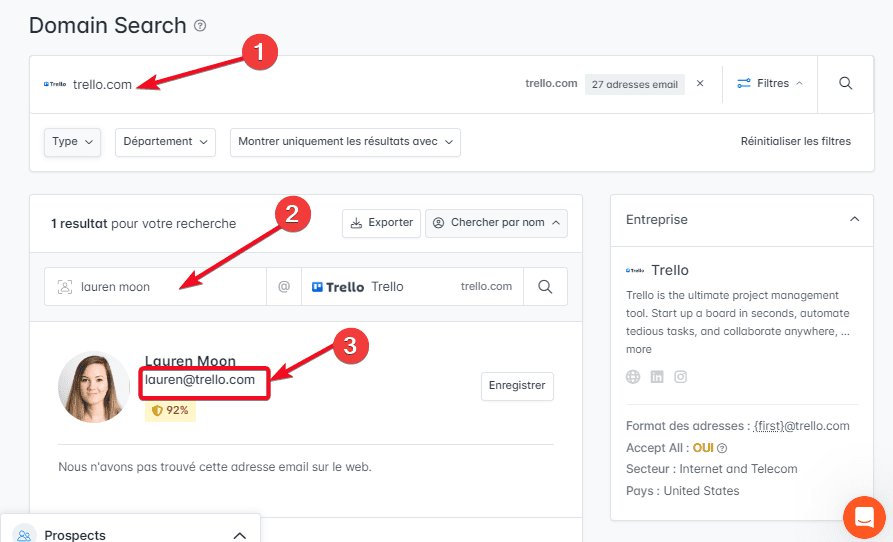This screenshot has height=542, width=893.
Task: Click the Pays : United States text
Action: tap(682, 491)
